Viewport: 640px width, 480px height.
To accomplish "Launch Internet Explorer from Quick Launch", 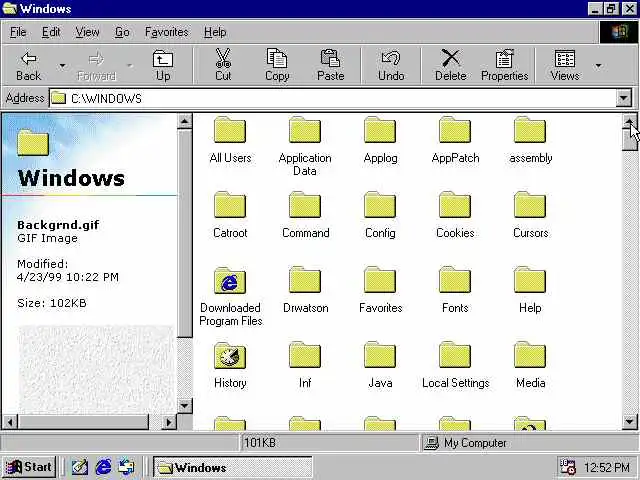I will coord(103,467).
